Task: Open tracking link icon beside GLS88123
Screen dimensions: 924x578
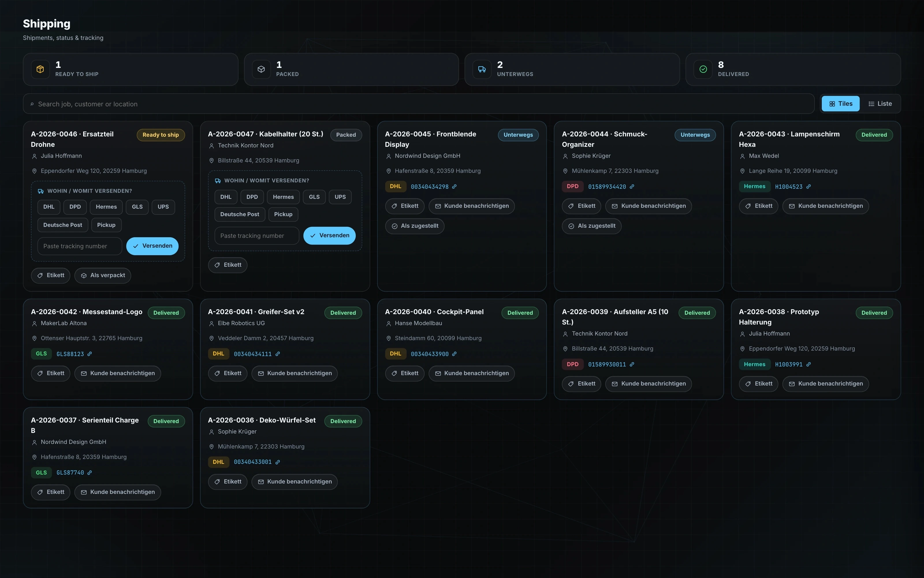Action: (x=90, y=354)
